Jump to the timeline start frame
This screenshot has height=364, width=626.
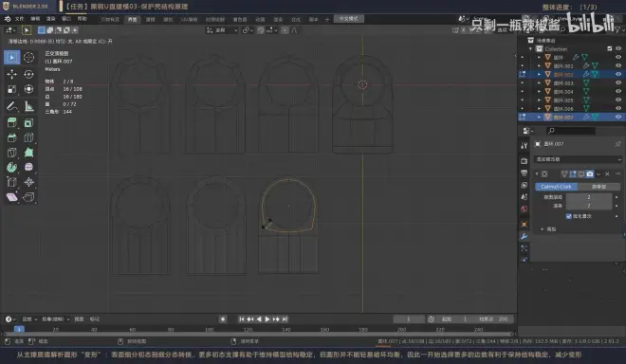242,318
